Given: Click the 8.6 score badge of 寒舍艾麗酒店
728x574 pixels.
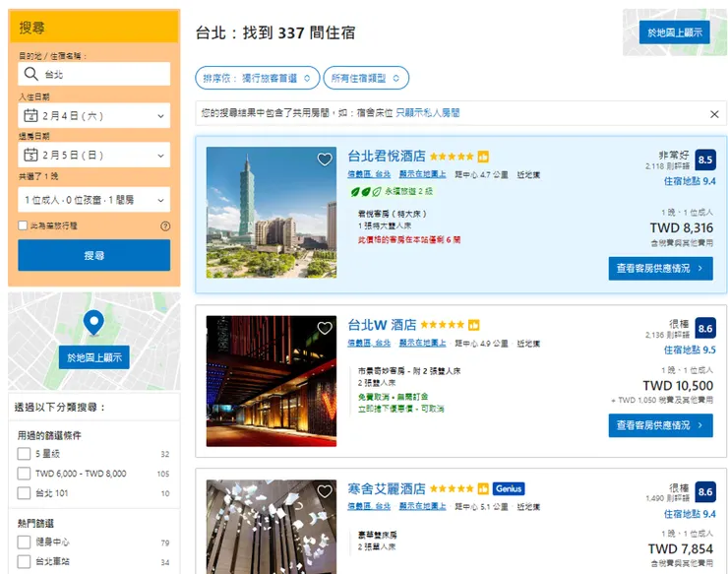Looking at the screenshot, I should 705,491.
